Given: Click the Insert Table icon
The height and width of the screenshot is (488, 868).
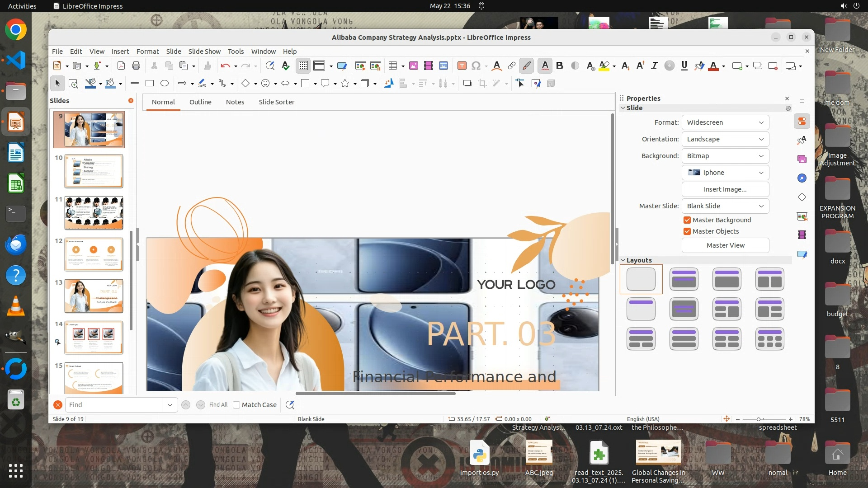Looking at the screenshot, I should (x=392, y=66).
